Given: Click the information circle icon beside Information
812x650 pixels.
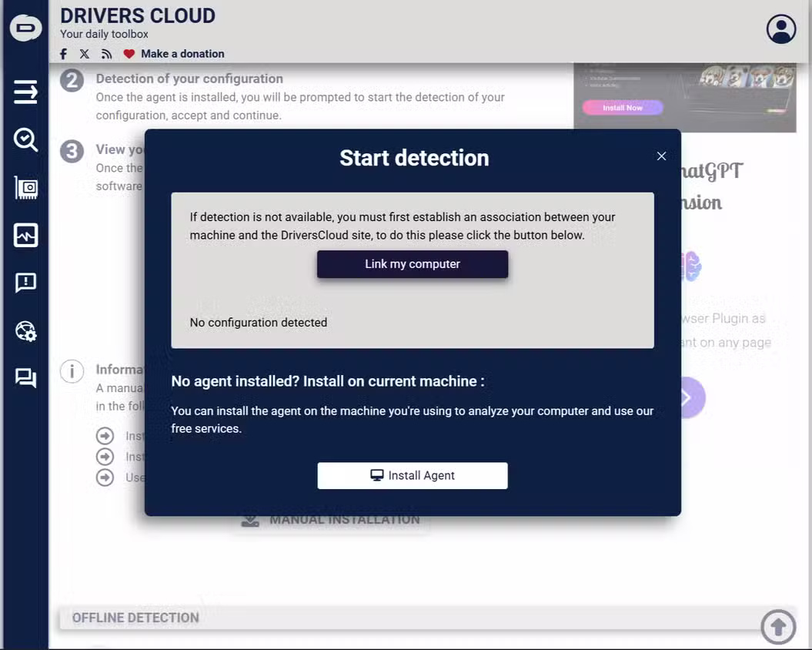Looking at the screenshot, I should pyautogui.click(x=72, y=371).
